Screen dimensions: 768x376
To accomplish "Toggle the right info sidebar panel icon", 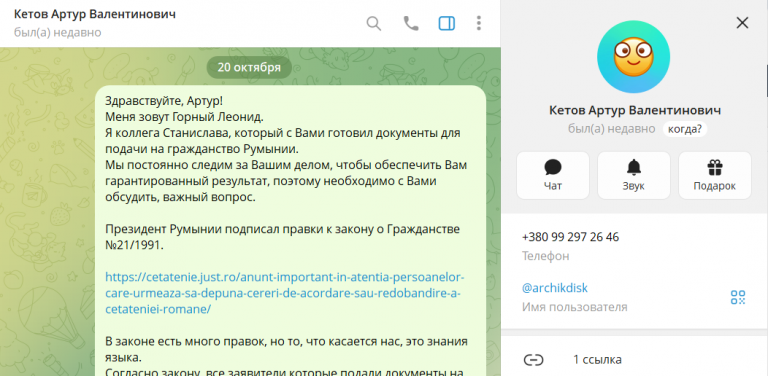I will [x=447, y=24].
